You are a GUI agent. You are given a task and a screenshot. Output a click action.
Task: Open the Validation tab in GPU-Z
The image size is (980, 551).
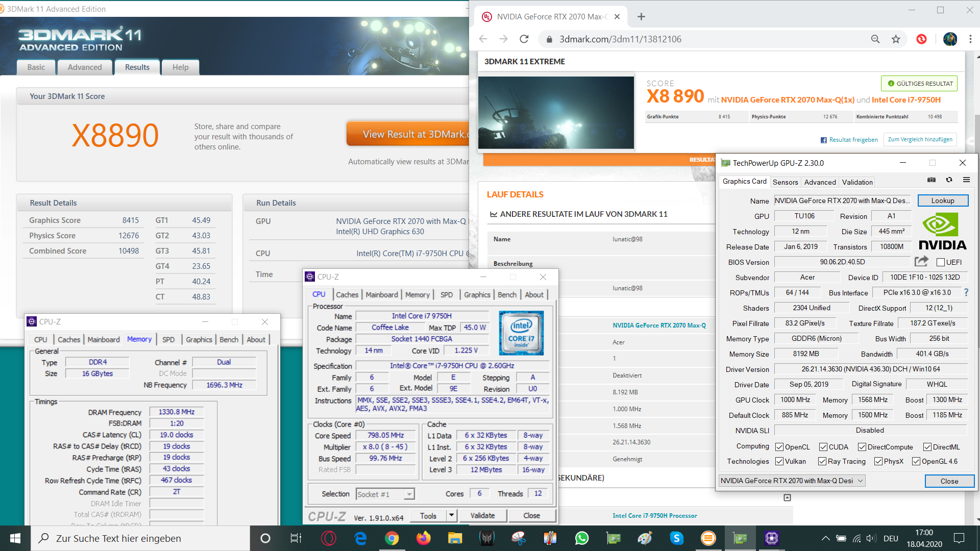[x=857, y=182]
